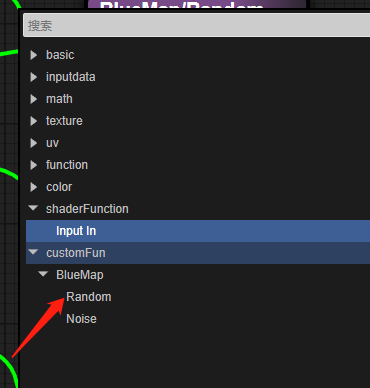The height and width of the screenshot is (388, 370).
Task: Select the Noise node entry
Action: point(81,319)
